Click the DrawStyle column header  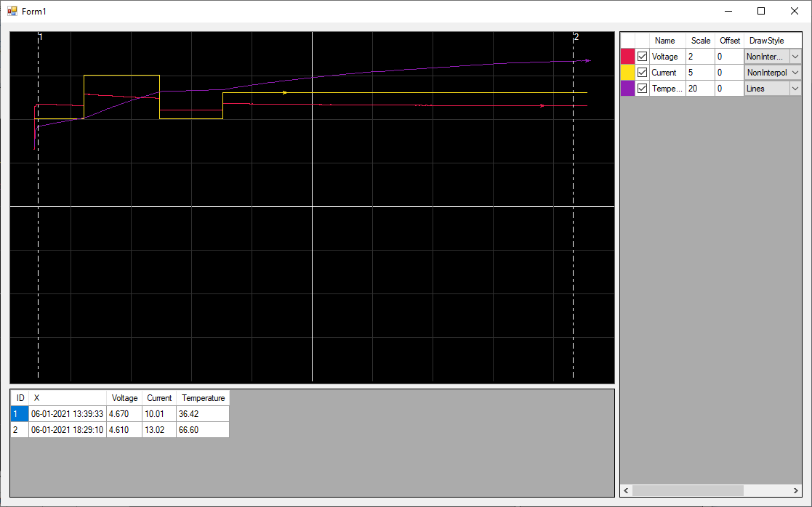[x=766, y=41]
